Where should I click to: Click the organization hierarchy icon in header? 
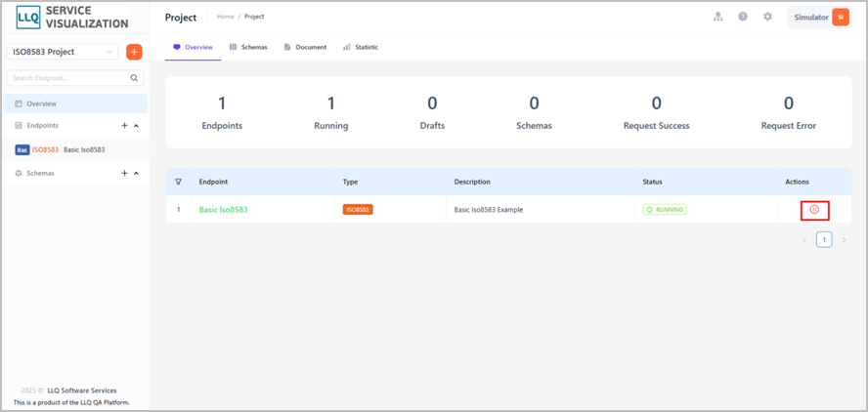click(718, 17)
